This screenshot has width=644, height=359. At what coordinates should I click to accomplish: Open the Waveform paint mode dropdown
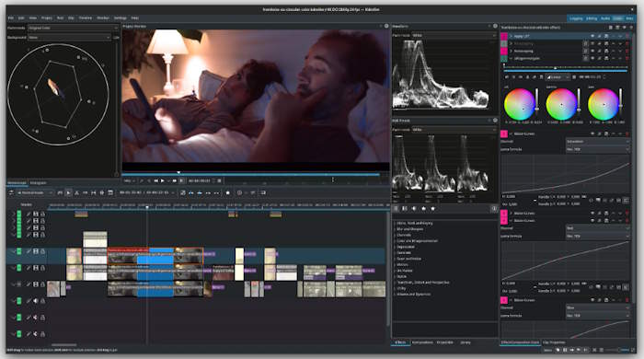(454, 35)
